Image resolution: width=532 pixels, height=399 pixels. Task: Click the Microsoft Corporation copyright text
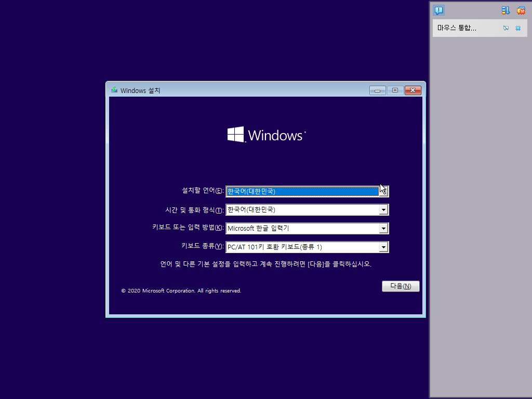tap(181, 291)
